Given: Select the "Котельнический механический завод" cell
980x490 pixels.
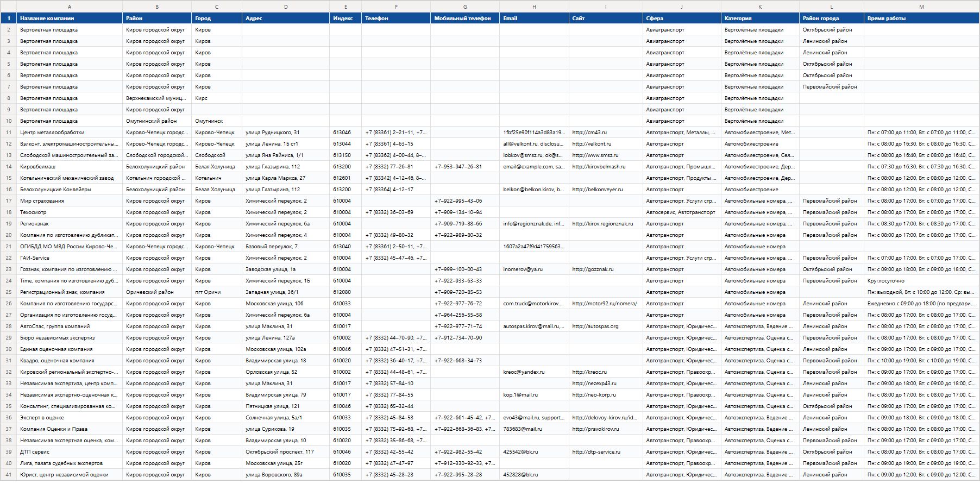Looking at the screenshot, I should click(x=70, y=178).
